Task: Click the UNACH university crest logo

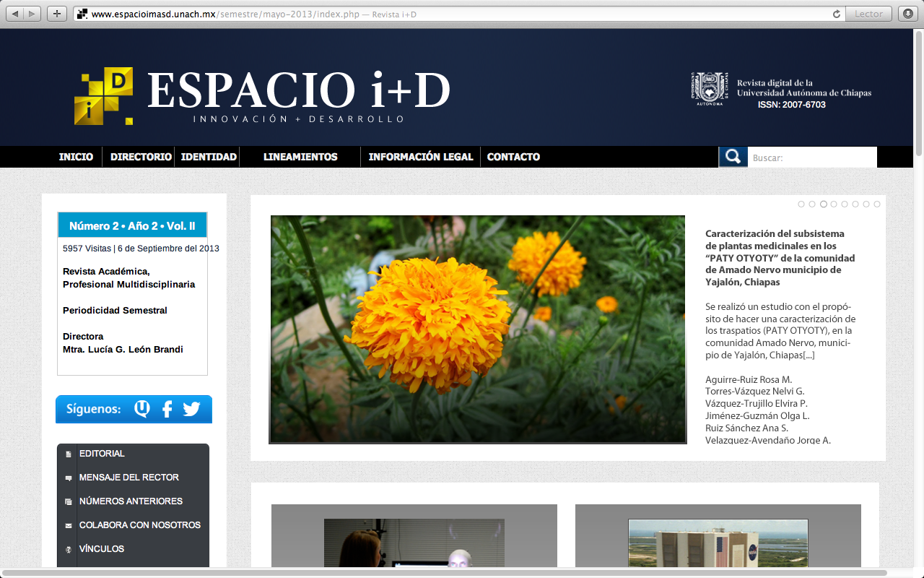Action: (x=709, y=89)
